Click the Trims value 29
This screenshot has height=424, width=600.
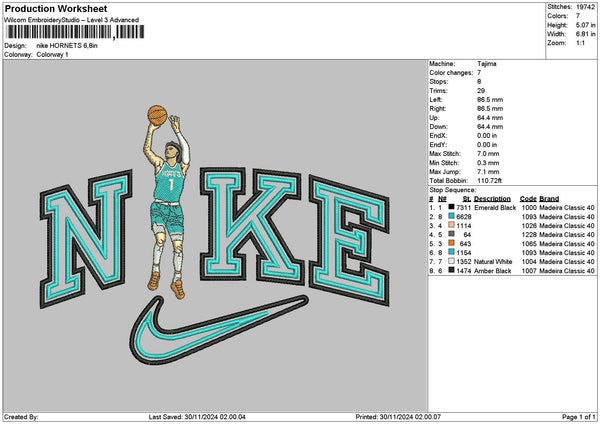tap(481, 91)
